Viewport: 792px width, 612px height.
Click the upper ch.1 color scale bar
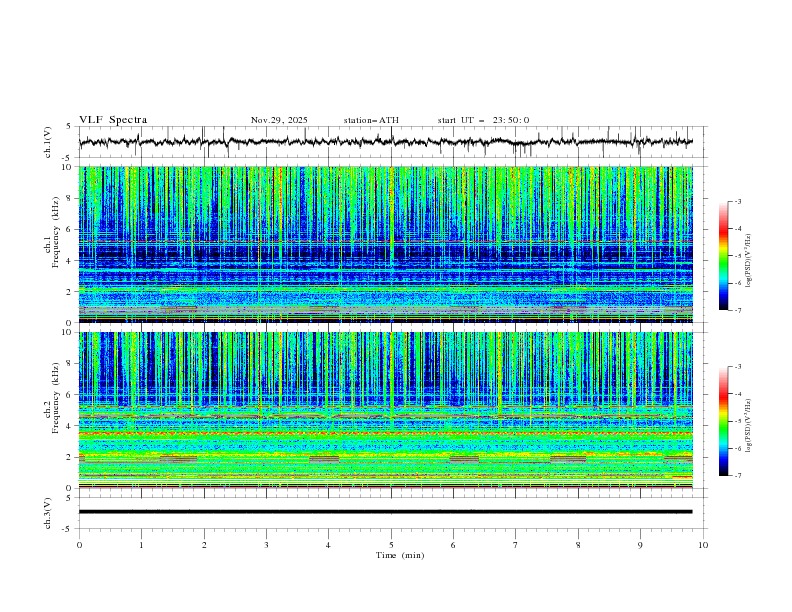point(723,256)
